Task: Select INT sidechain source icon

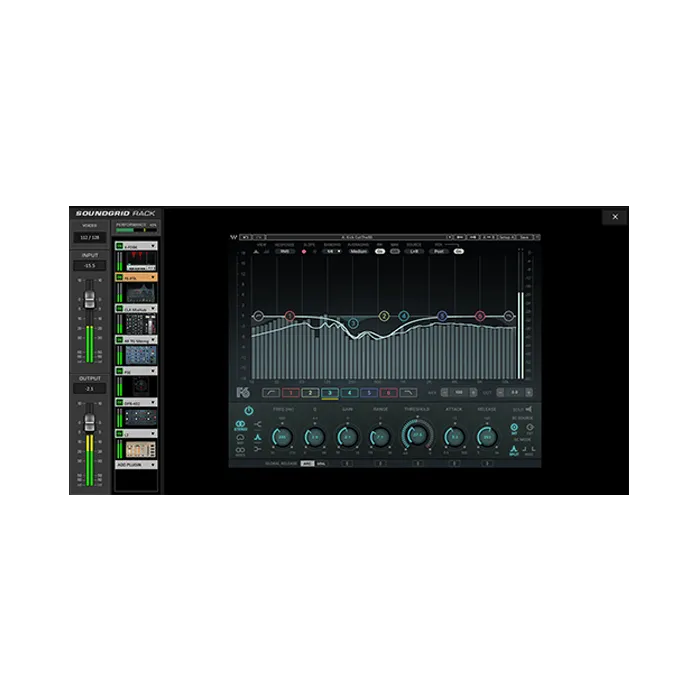Action: click(x=514, y=428)
